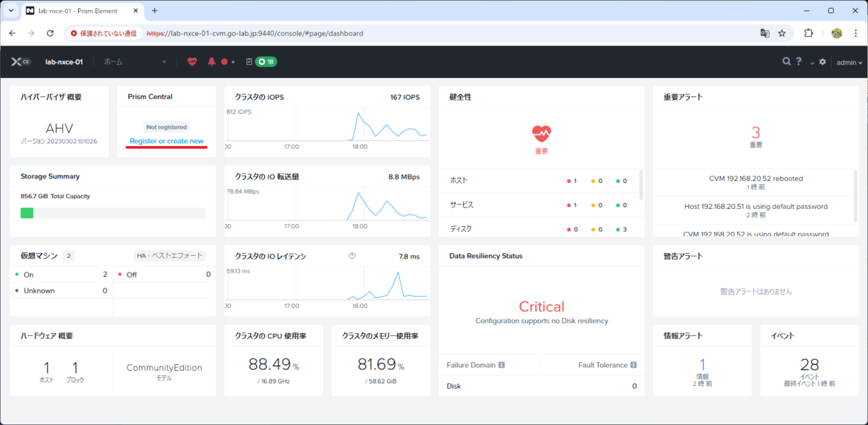Click the IO latency help question icon
Screen dimensions: 868x425
coord(352,255)
